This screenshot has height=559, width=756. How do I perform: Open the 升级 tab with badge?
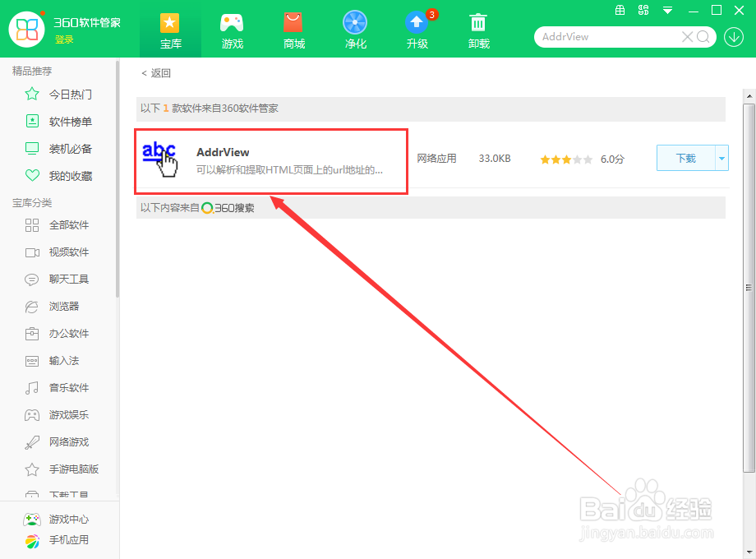tap(417, 30)
